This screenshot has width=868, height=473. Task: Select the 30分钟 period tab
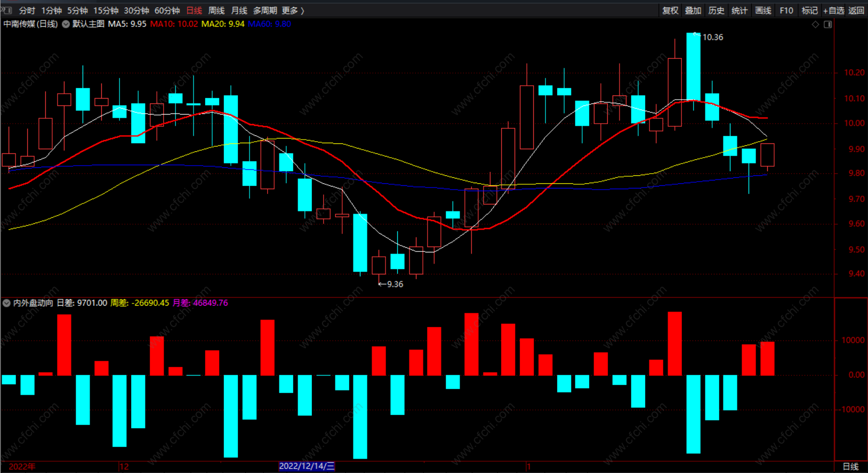(x=136, y=11)
